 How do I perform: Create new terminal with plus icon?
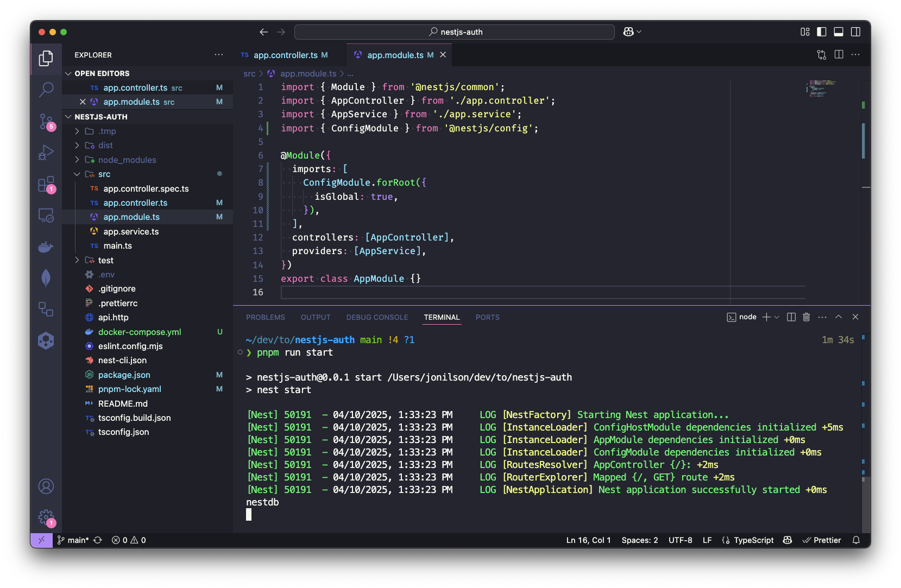pos(766,317)
